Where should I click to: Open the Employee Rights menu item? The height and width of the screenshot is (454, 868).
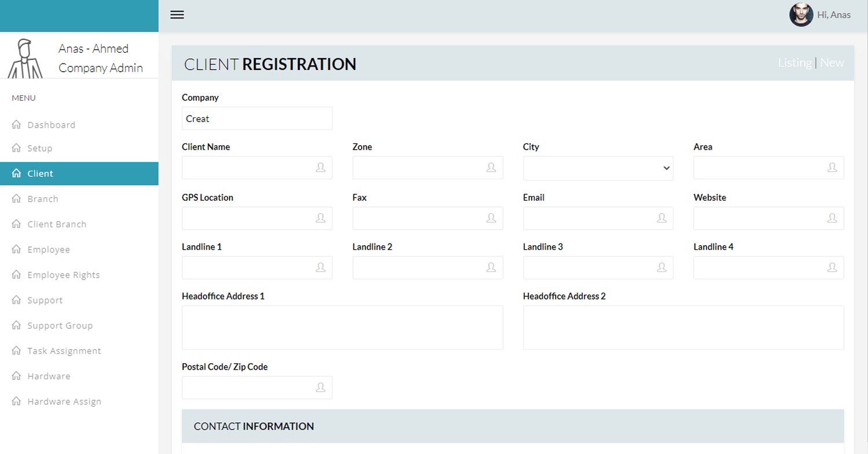64,275
